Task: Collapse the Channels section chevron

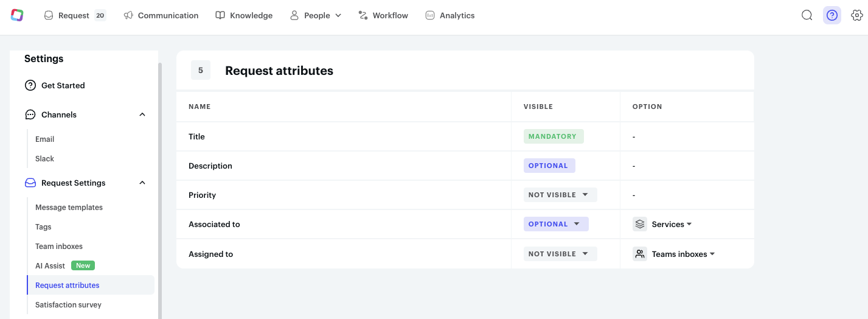Action: click(142, 114)
